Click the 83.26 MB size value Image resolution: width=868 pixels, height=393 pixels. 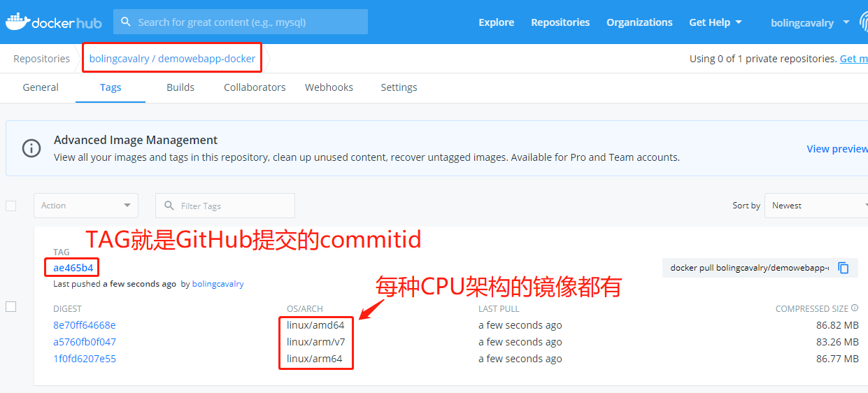click(837, 342)
